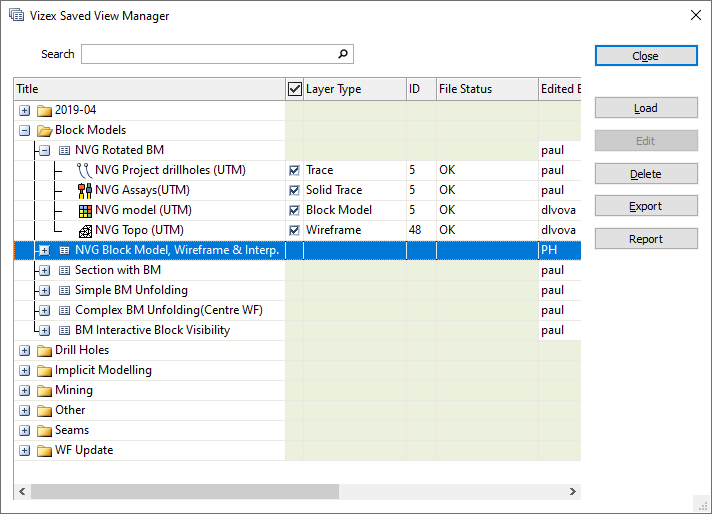Toggle the header checkbox beside Layer Type

coord(295,89)
